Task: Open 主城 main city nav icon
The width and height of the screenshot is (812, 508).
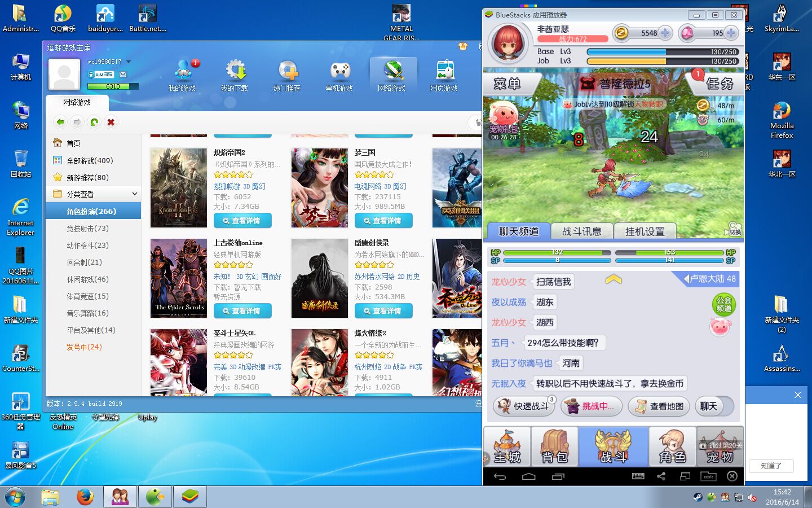Action: coord(507,446)
